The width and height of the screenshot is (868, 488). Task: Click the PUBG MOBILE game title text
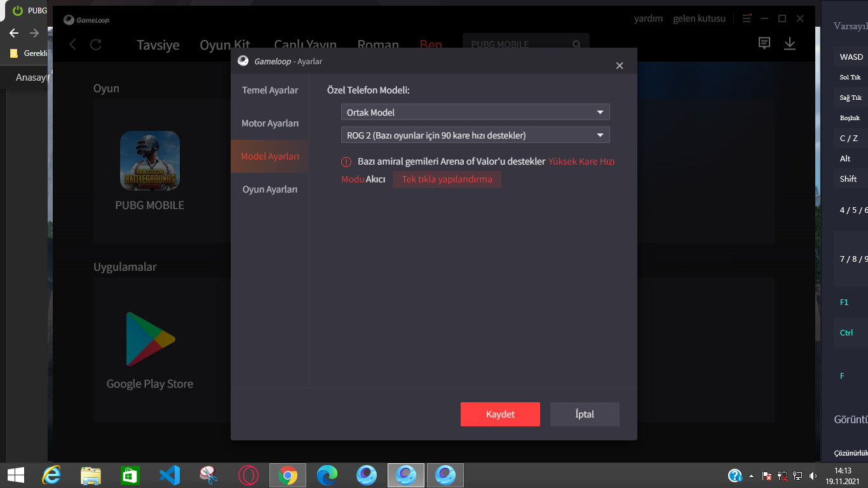150,205
